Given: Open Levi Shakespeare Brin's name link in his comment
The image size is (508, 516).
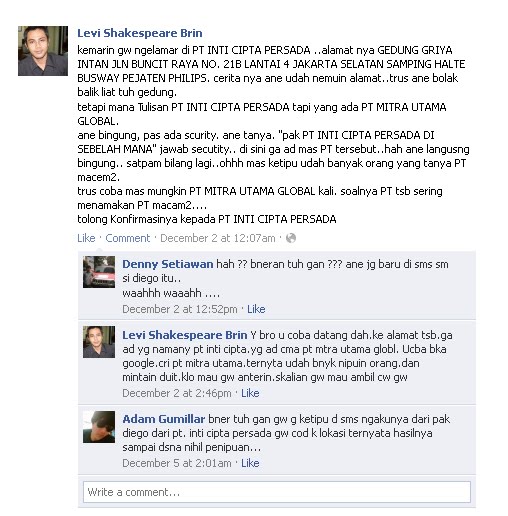Looking at the screenshot, I should [185, 335].
